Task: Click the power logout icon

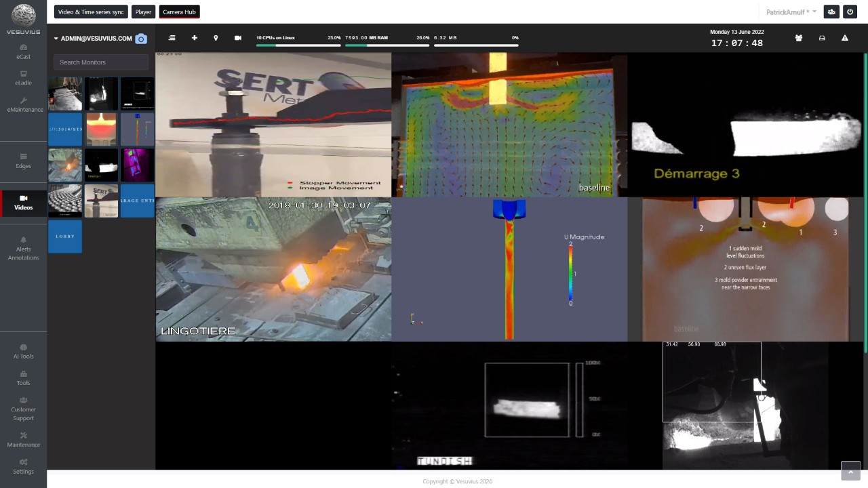Action: coord(849,12)
